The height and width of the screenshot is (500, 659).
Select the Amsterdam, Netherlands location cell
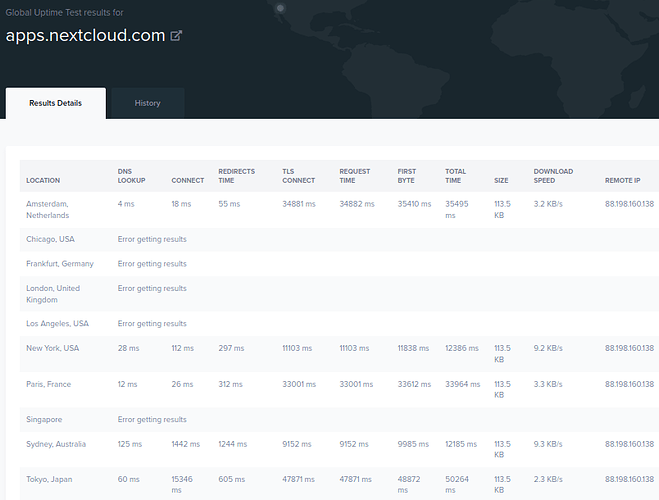pyautogui.click(x=47, y=209)
